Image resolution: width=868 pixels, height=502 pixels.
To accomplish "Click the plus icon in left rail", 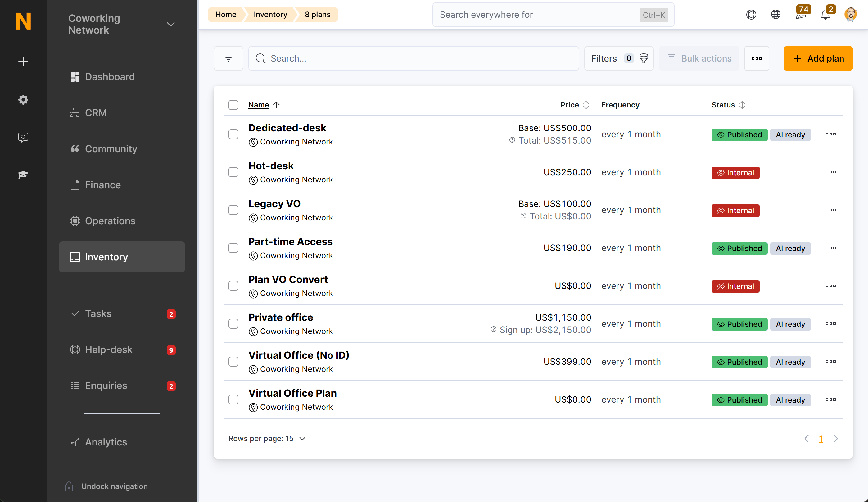I will click(x=23, y=62).
